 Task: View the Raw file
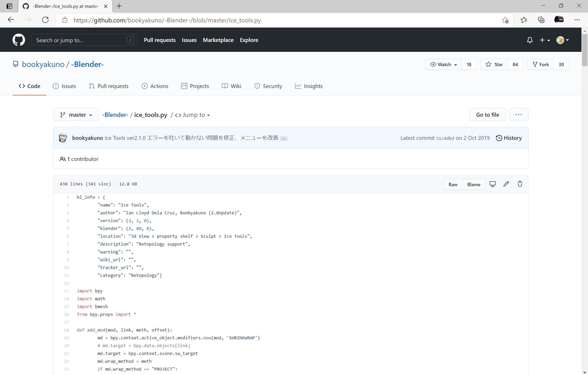[x=453, y=185]
